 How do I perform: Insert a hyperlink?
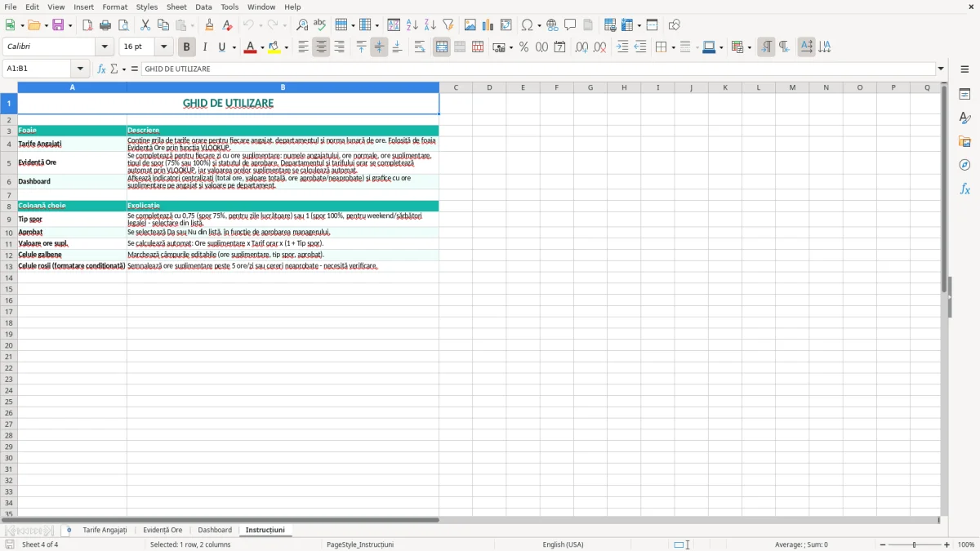(x=552, y=25)
